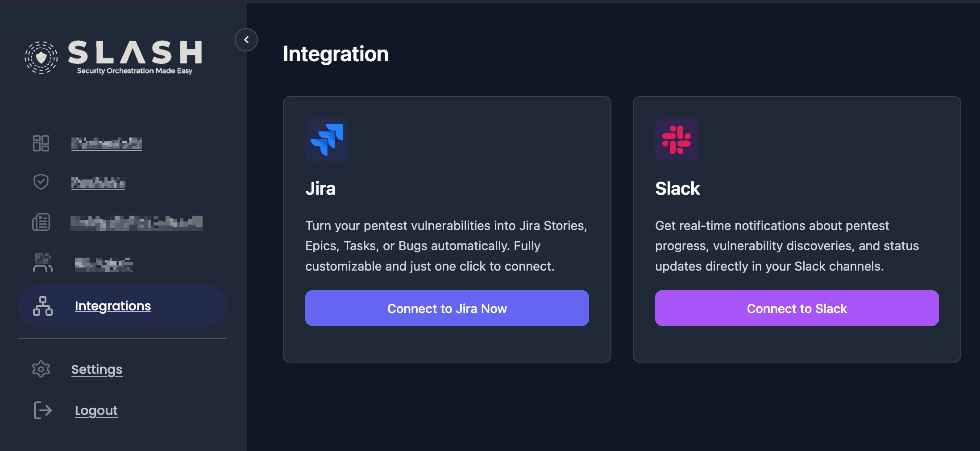Click the Slack card title
The image size is (980, 451).
pos(677,188)
